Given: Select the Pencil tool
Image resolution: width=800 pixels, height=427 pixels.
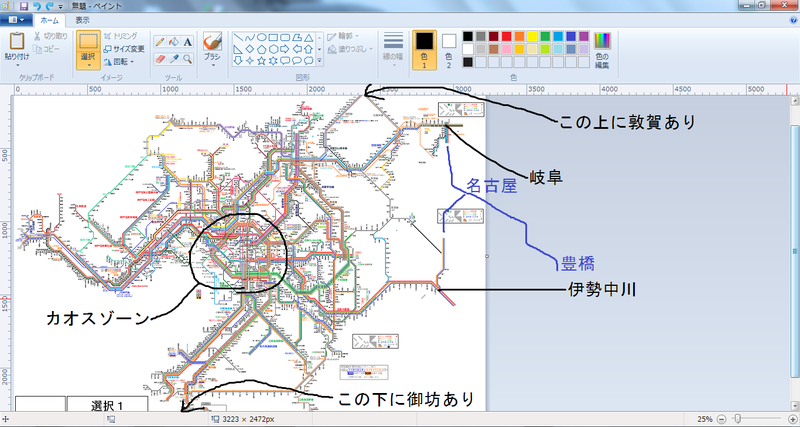Looking at the screenshot, I should tap(160, 42).
